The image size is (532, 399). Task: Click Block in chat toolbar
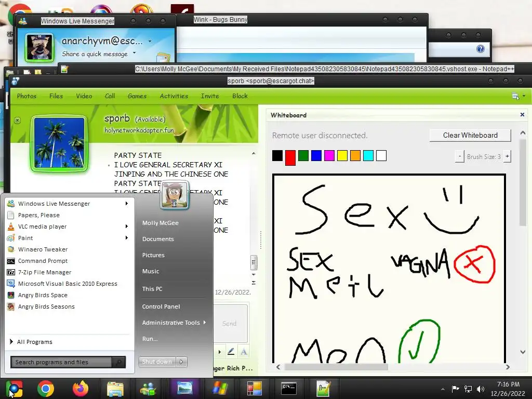(240, 96)
